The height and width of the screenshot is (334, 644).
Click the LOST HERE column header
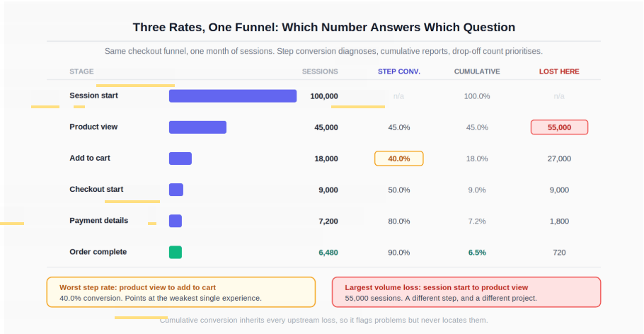(559, 71)
